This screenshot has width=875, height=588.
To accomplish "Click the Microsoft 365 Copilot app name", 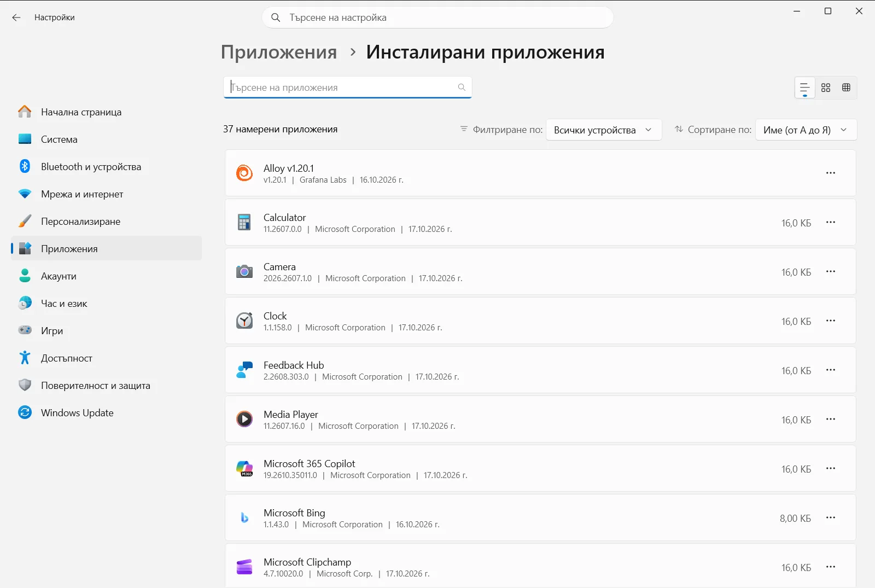I will point(310,463).
